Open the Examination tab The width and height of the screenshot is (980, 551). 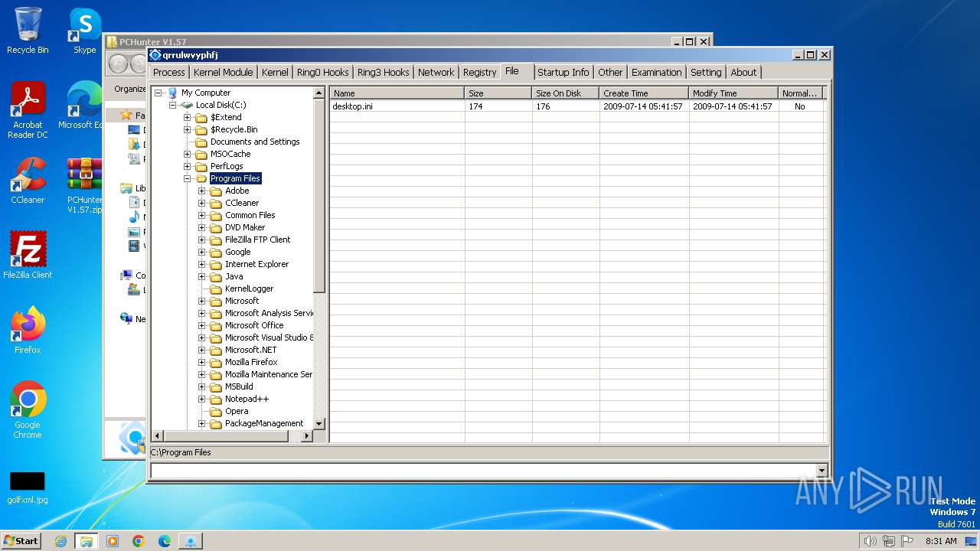click(656, 72)
